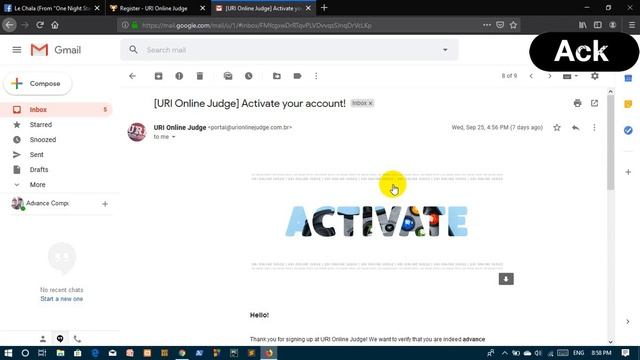Open Gmail settings gear
The width and height of the screenshot is (640, 360).
(x=595, y=76)
